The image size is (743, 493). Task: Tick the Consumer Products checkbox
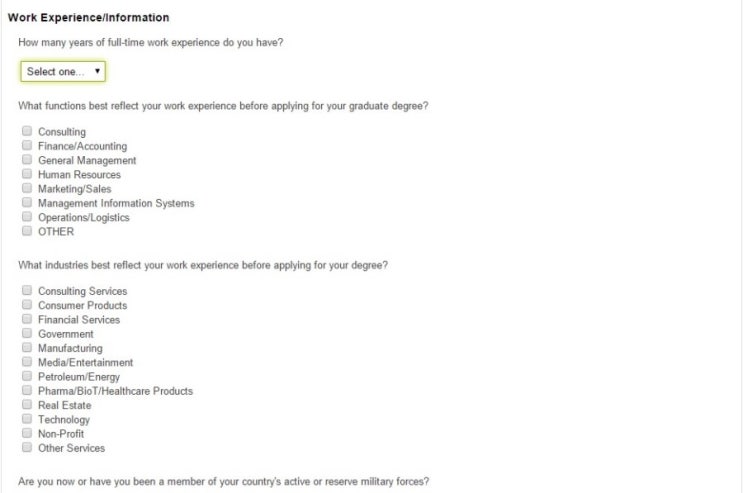[x=27, y=305]
